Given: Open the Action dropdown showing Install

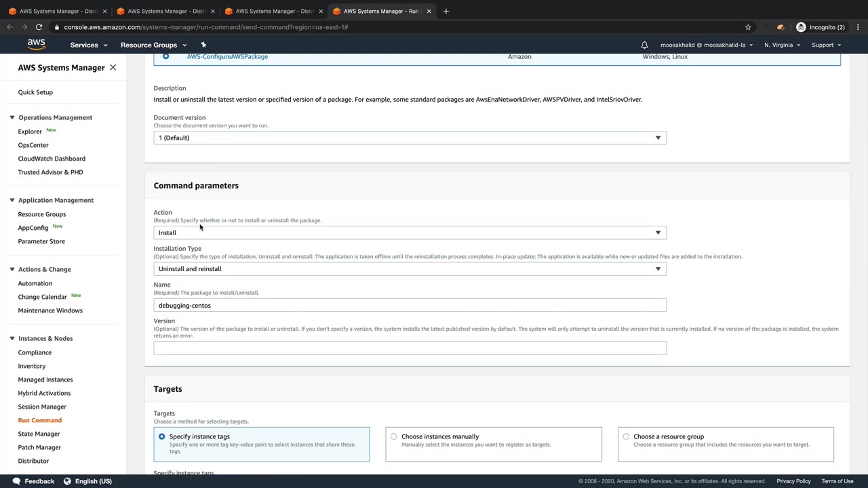Looking at the screenshot, I should click(x=410, y=232).
